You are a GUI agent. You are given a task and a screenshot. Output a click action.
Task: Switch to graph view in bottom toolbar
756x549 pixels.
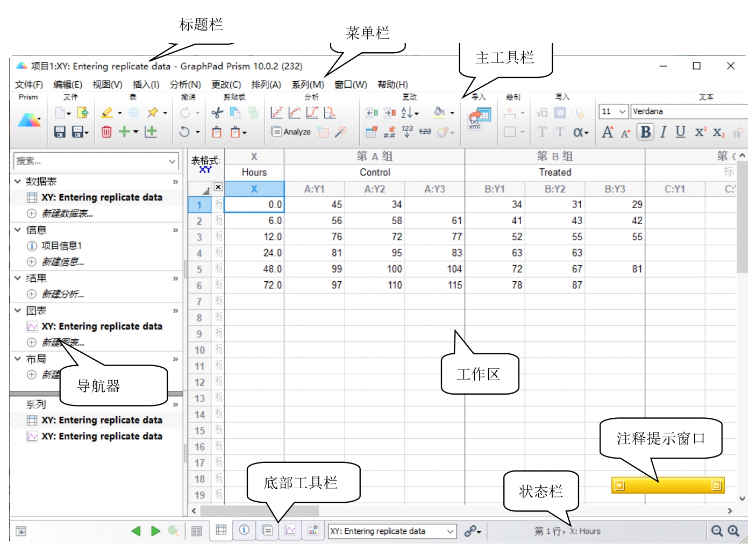click(x=290, y=530)
